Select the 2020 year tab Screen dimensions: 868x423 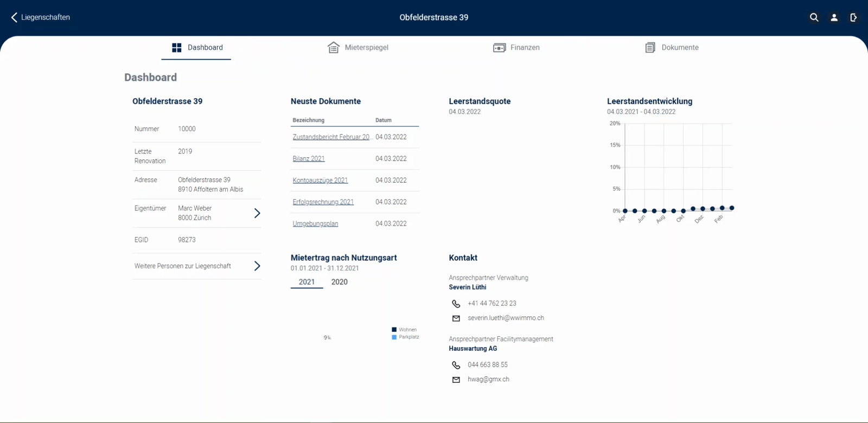[340, 282]
